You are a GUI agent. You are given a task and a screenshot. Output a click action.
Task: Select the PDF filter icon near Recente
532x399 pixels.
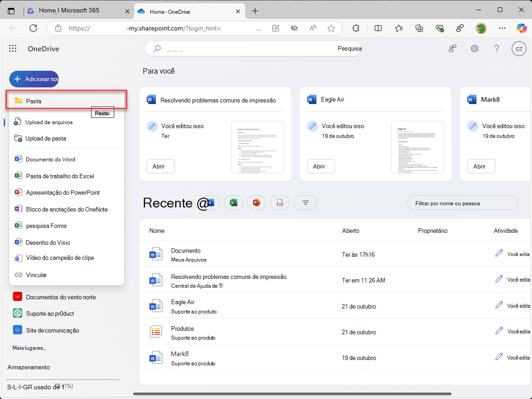point(280,203)
